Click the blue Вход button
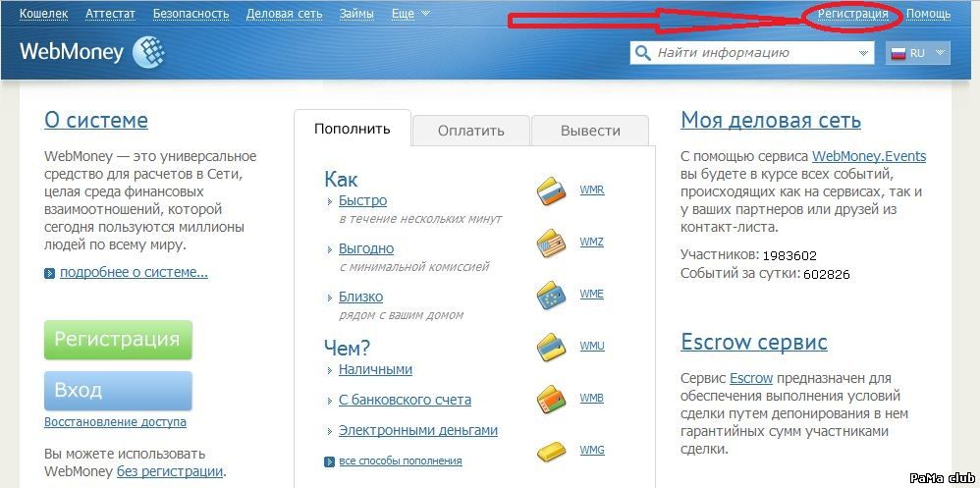Image resolution: width=980 pixels, height=488 pixels. [118, 391]
